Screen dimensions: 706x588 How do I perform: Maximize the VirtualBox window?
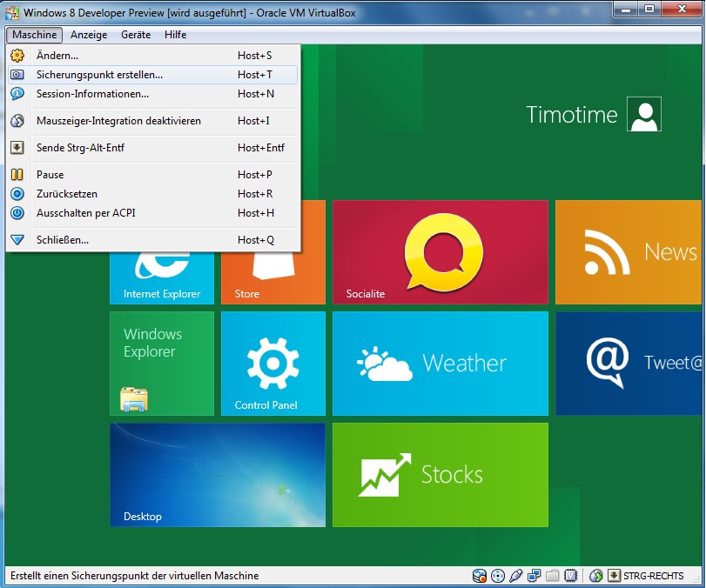[x=649, y=9]
